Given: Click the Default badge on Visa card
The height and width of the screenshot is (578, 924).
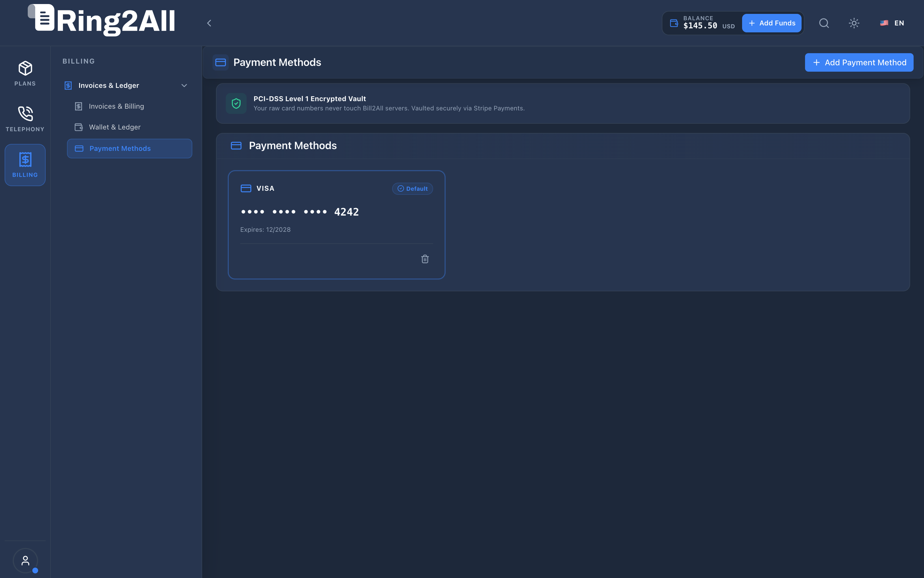Looking at the screenshot, I should [x=412, y=188].
